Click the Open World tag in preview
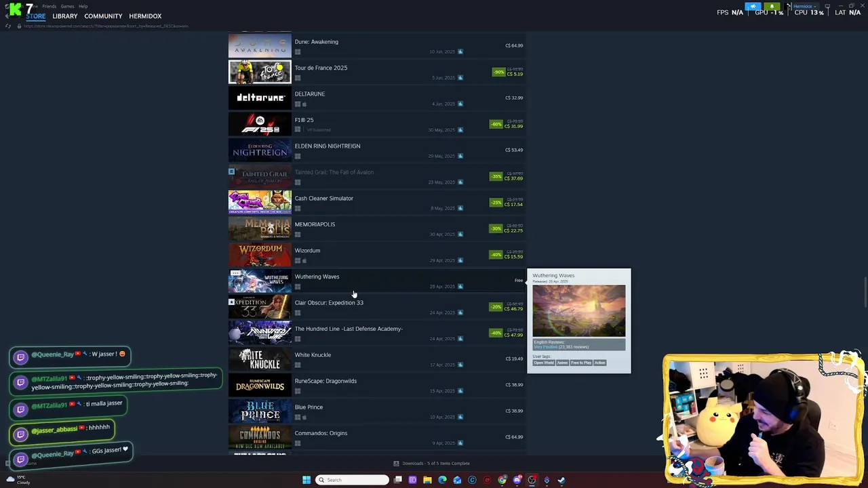The height and width of the screenshot is (488, 868). 544,363
